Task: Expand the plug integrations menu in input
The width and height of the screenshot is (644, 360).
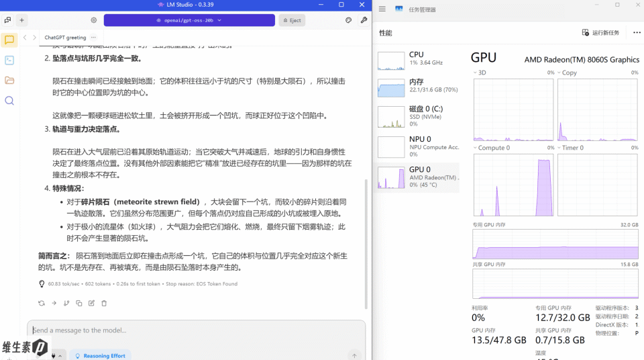Action: pyautogui.click(x=56, y=355)
